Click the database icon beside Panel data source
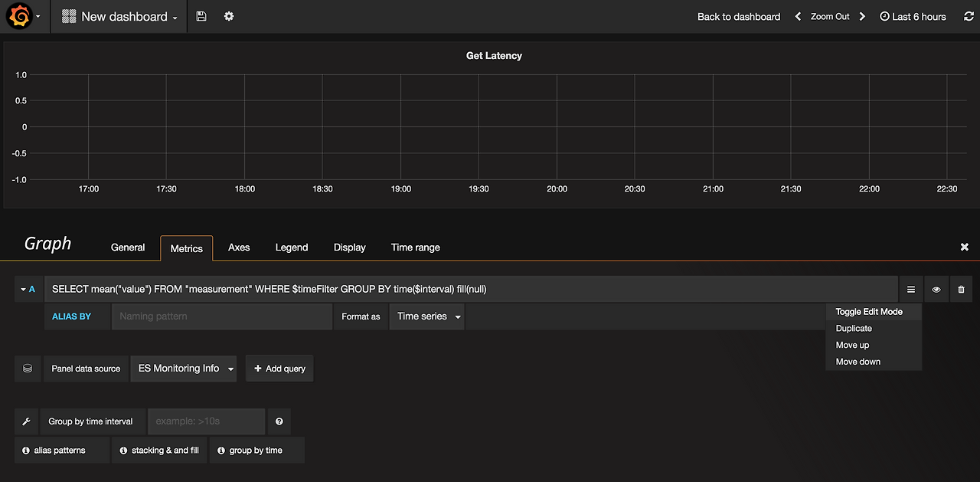 coord(28,368)
